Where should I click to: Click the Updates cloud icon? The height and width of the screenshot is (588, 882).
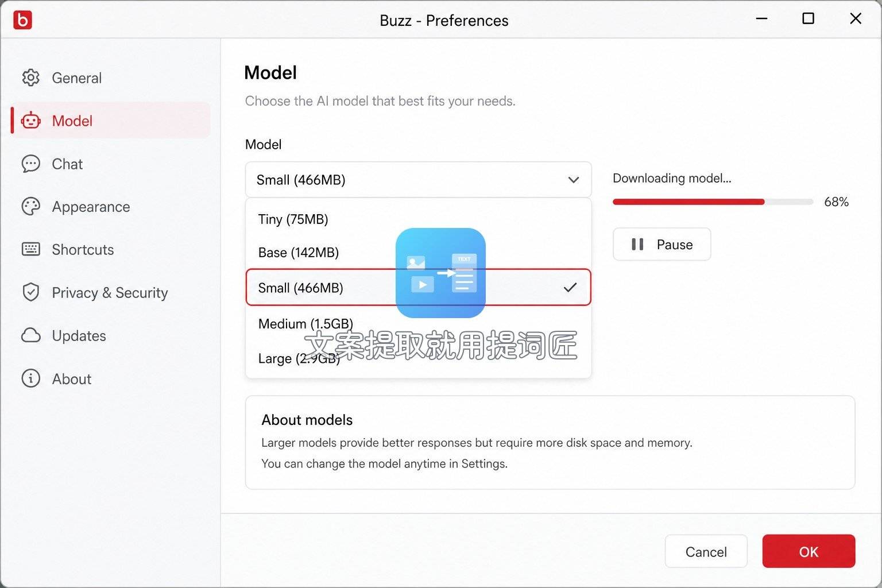(x=30, y=335)
